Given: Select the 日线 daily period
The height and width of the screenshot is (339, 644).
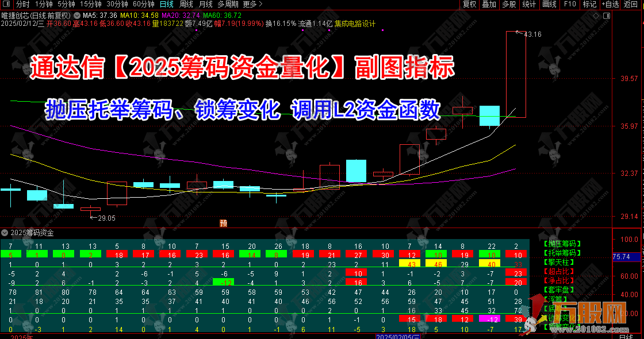Looking at the screenshot, I should point(167,4).
